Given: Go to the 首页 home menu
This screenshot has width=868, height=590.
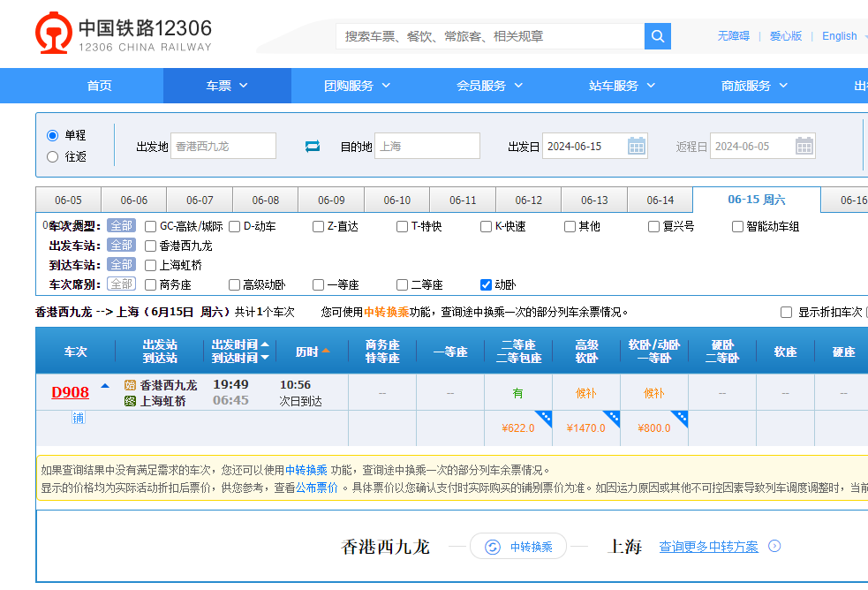Looking at the screenshot, I should click(99, 86).
